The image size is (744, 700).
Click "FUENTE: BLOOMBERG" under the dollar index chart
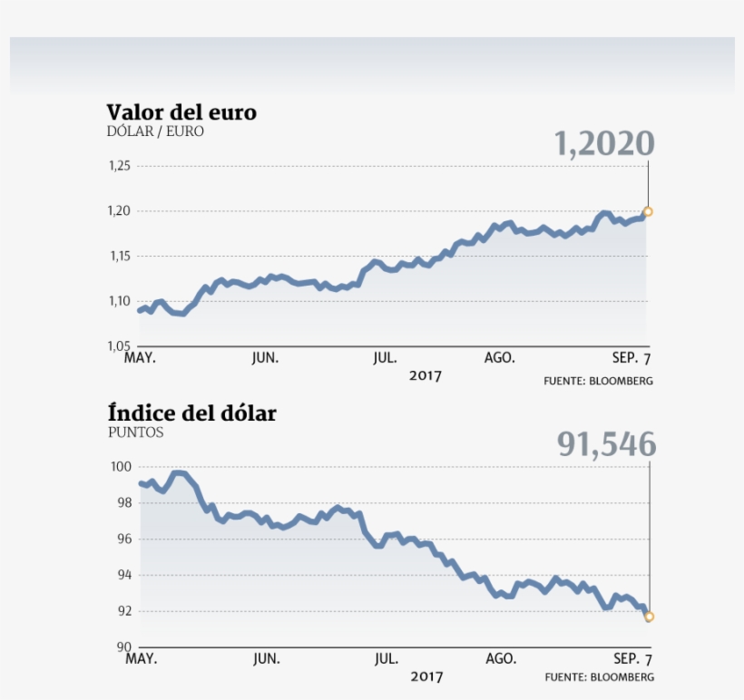(x=599, y=677)
